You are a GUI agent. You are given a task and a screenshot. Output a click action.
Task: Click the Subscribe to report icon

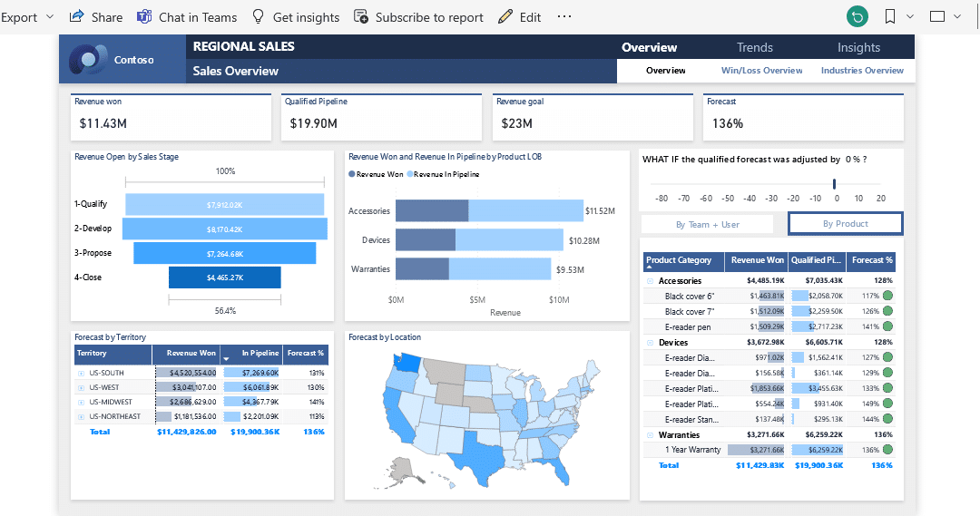[x=360, y=17]
